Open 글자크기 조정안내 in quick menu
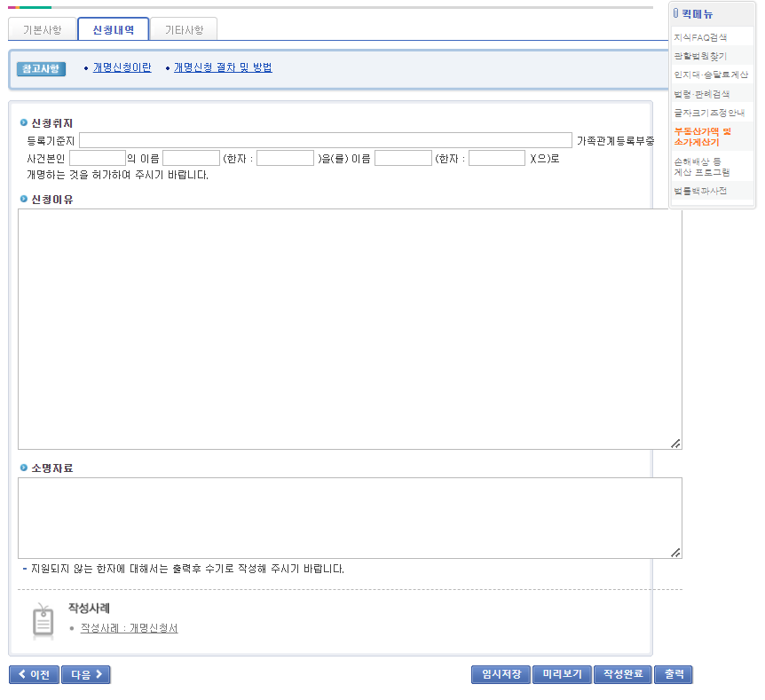This screenshot has height=700, width=765. 709,113
